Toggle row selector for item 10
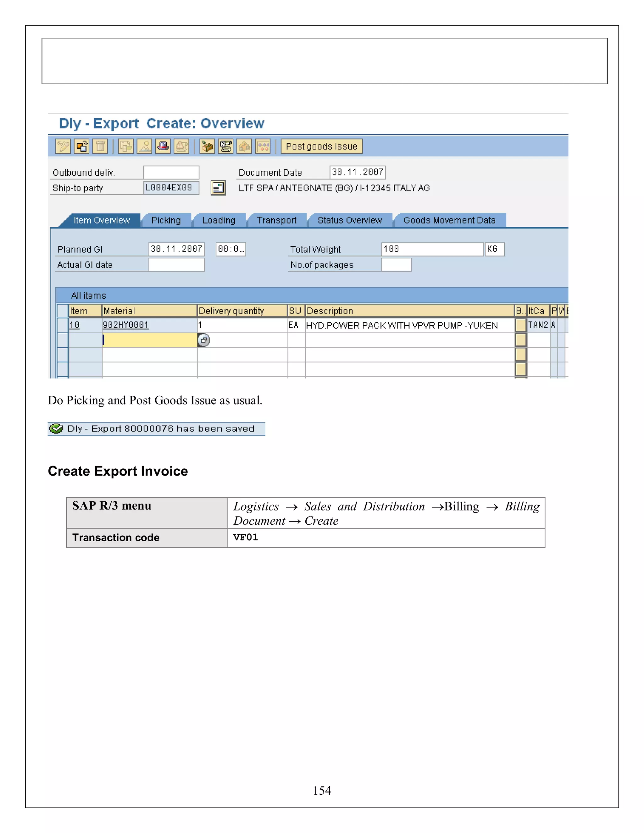This screenshot has height=833, width=644. point(62,325)
